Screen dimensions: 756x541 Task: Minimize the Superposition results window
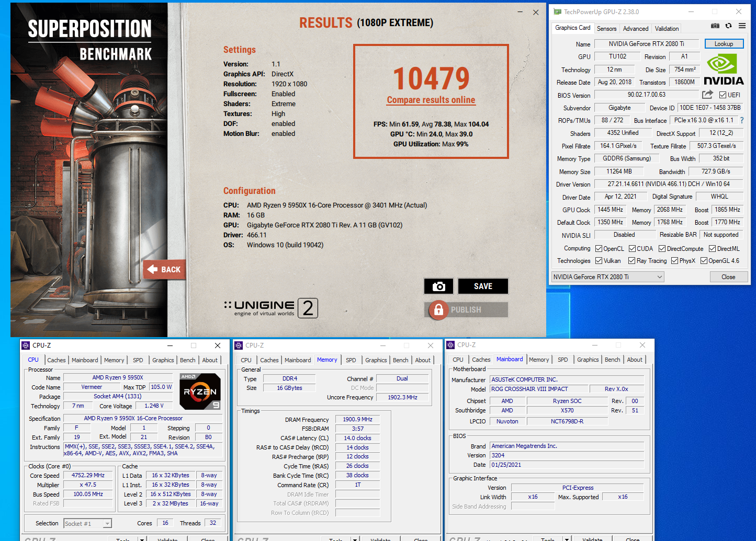520,12
